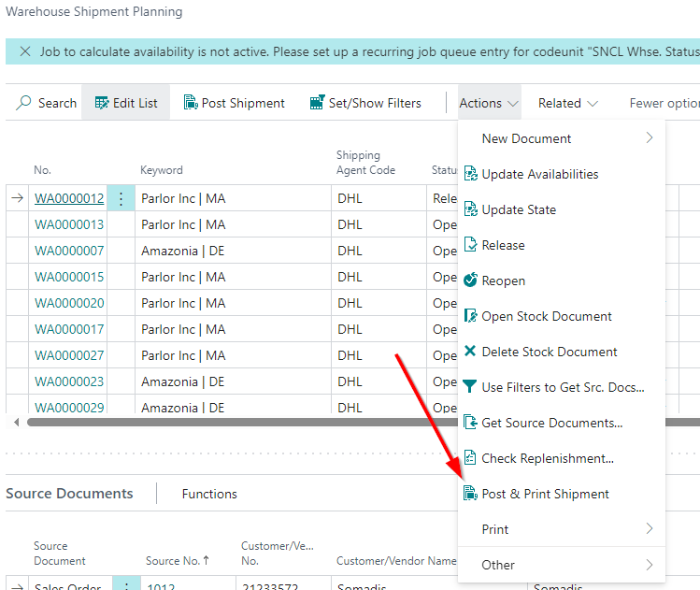Click the Edit List icon
This screenshot has width=700, height=590.
point(102,103)
